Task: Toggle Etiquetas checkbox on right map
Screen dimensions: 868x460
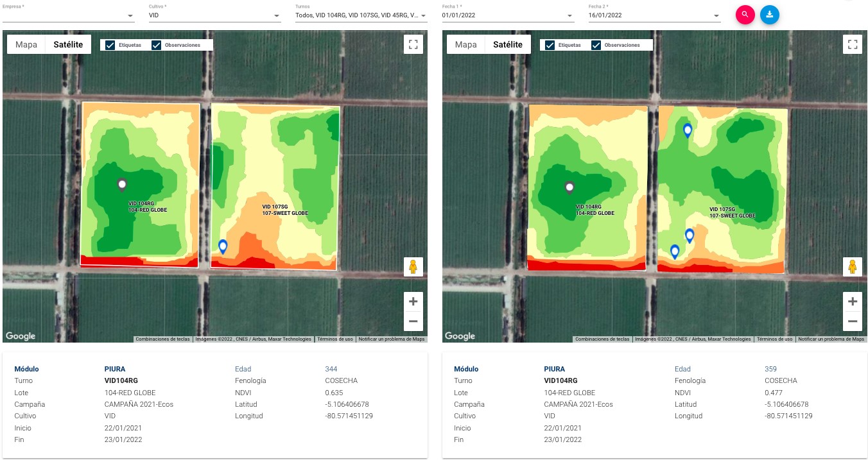Action: coord(550,46)
